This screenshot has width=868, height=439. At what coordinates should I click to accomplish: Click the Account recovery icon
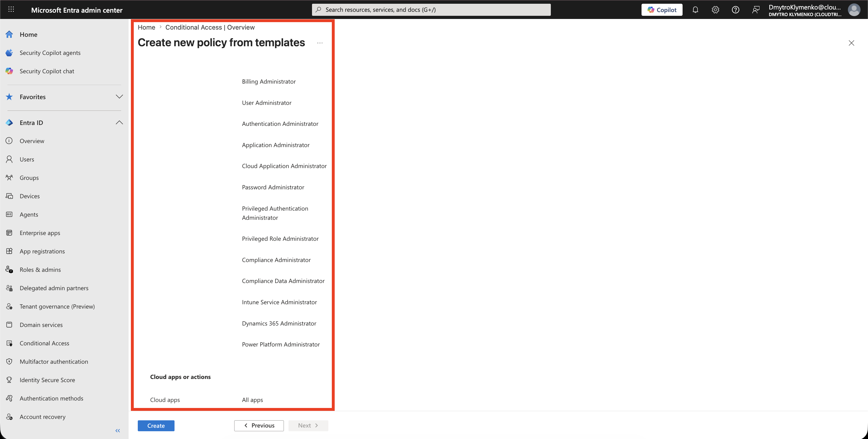9,417
